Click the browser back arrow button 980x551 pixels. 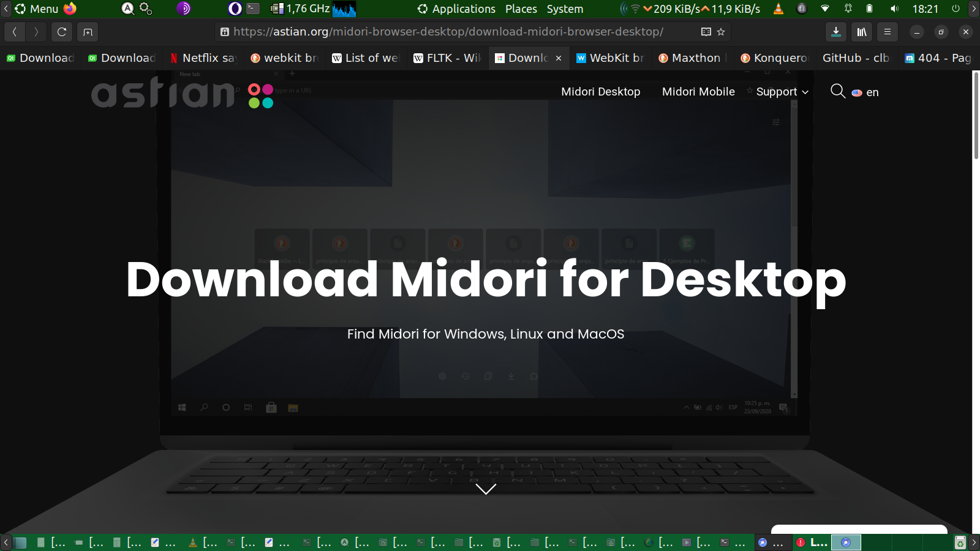(x=14, y=32)
